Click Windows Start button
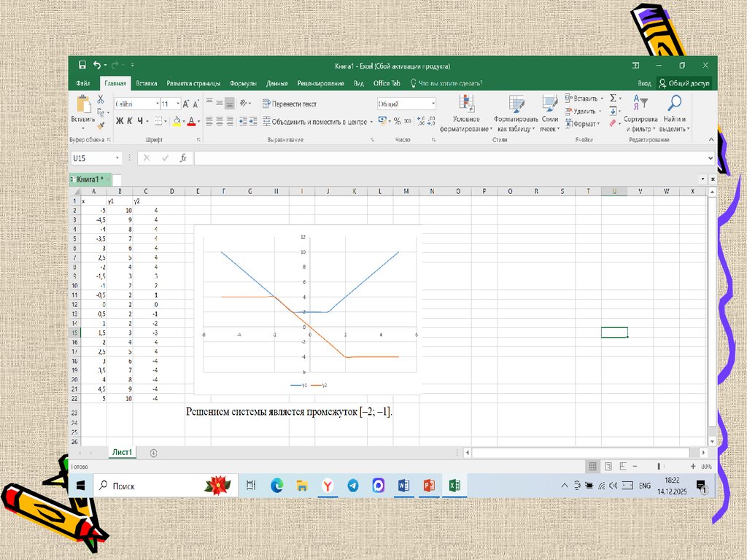 click(x=80, y=486)
